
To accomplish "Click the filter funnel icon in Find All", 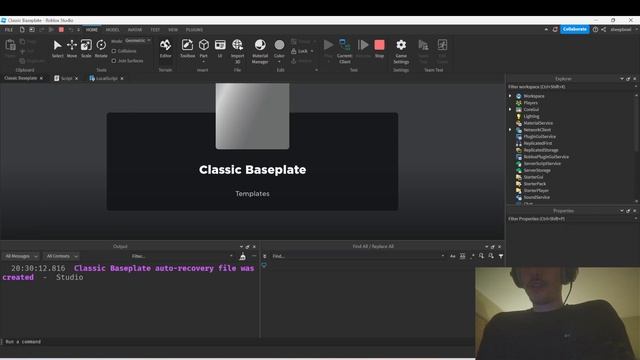I will [x=501, y=256].
